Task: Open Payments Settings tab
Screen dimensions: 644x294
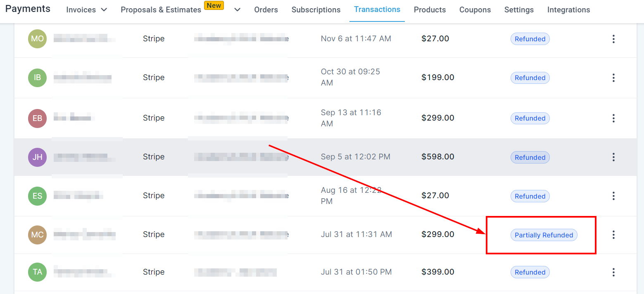Action: click(519, 9)
